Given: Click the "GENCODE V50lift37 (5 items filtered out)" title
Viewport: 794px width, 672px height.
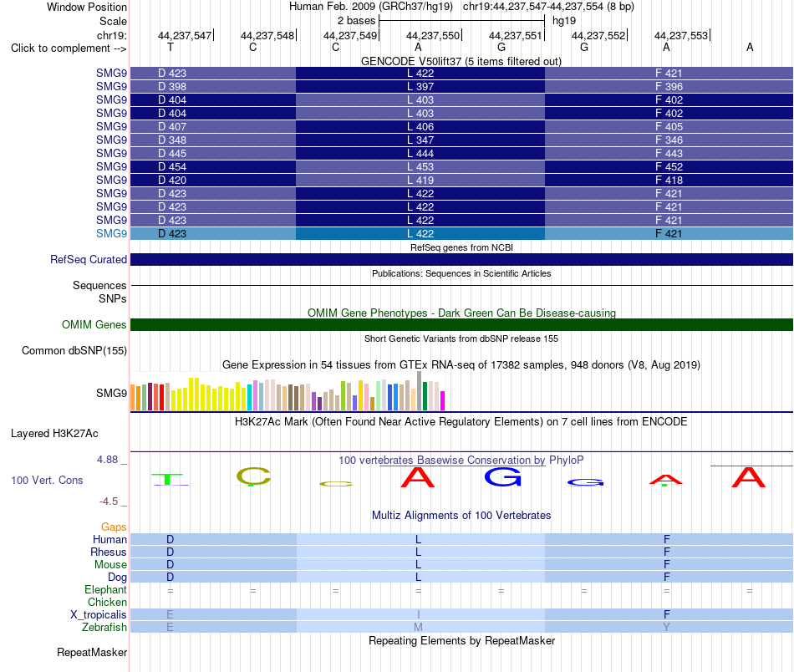Looking at the screenshot, I should 461,61.
